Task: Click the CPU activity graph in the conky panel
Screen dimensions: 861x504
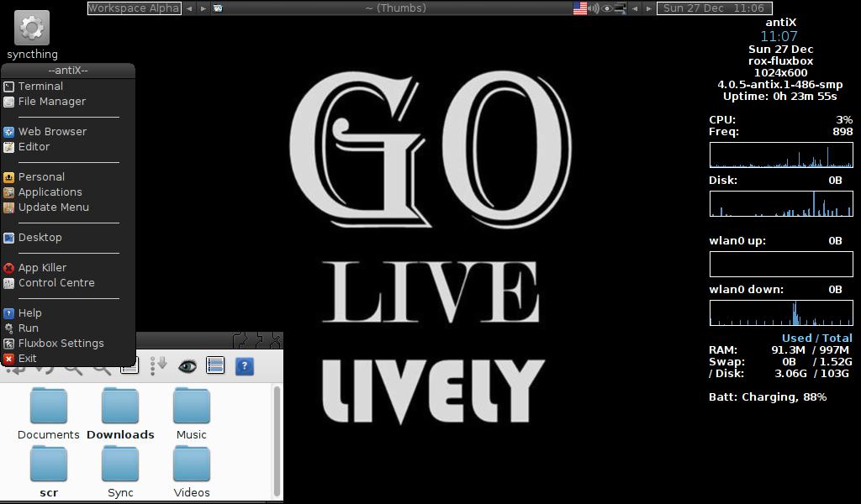Action: [781, 155]
